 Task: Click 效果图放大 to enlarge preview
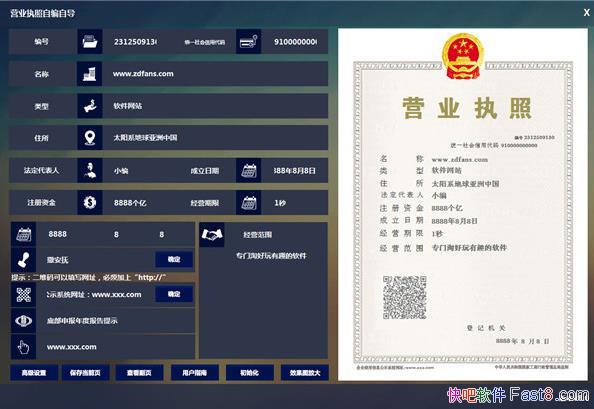click(305, 373)
